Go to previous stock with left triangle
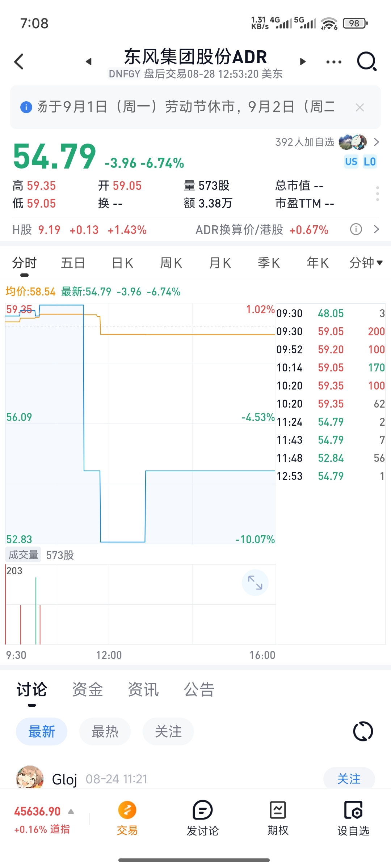 [x=88, y=61]
